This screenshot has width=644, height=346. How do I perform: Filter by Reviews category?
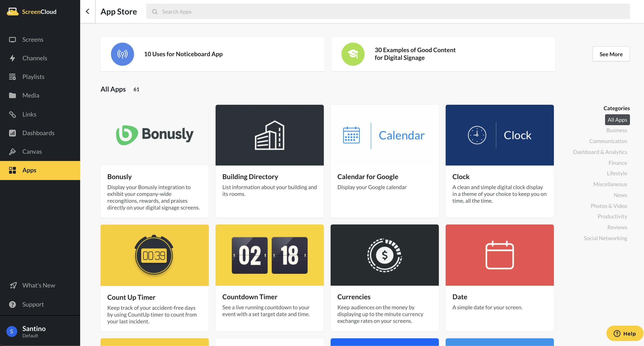(x=617, y=227)
